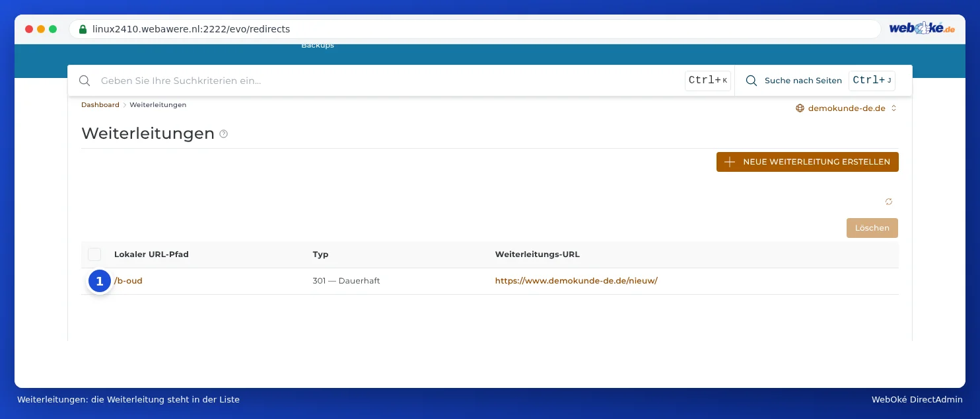Click the Ctrl+K shortcut badge
Image resolution: width=980 pixels, height=419 pixels.
[x=708, y=81]
